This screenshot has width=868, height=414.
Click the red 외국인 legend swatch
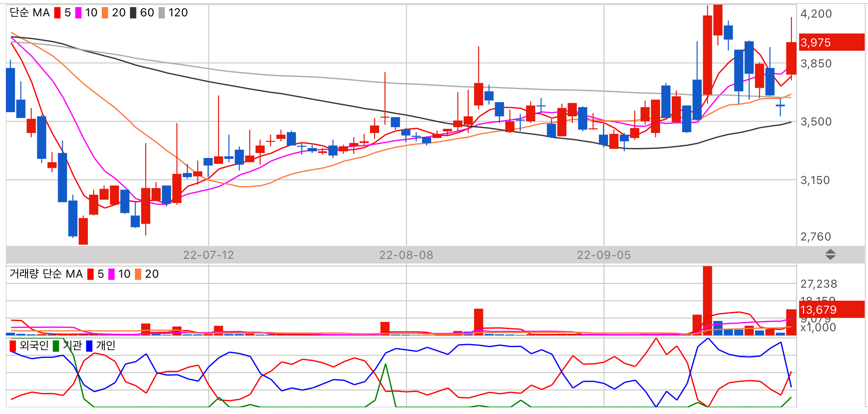click(x=13, y=346)
